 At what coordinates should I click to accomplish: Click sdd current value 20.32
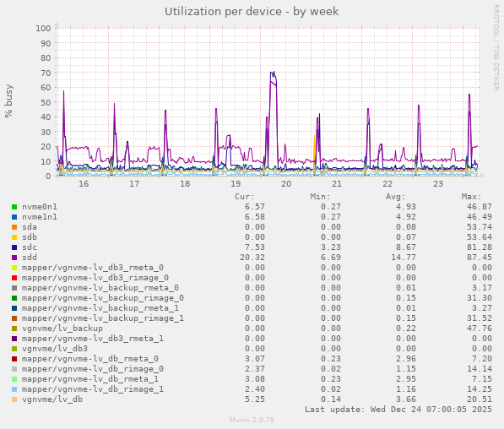coord(252,258)
